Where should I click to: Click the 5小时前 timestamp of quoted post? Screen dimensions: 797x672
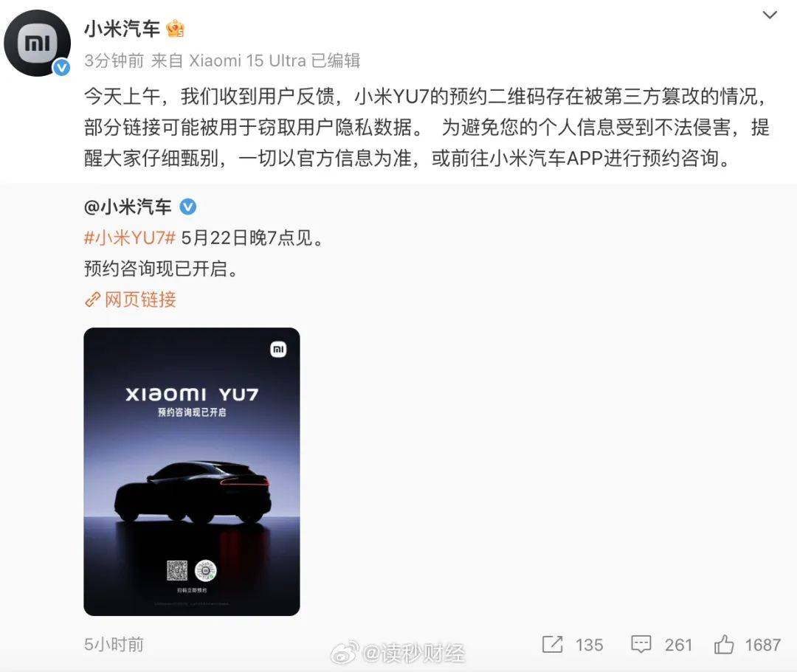click(114, 644)
